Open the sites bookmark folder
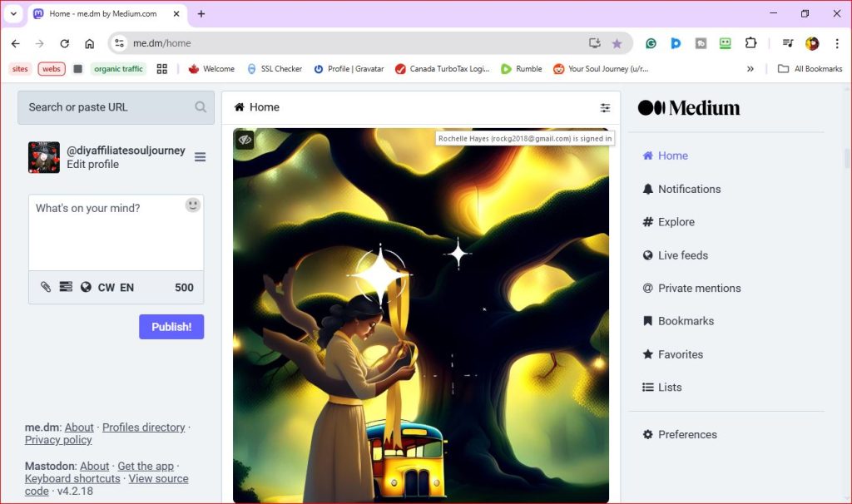Viewport: 852px width, 504px height. coord(20,69)
